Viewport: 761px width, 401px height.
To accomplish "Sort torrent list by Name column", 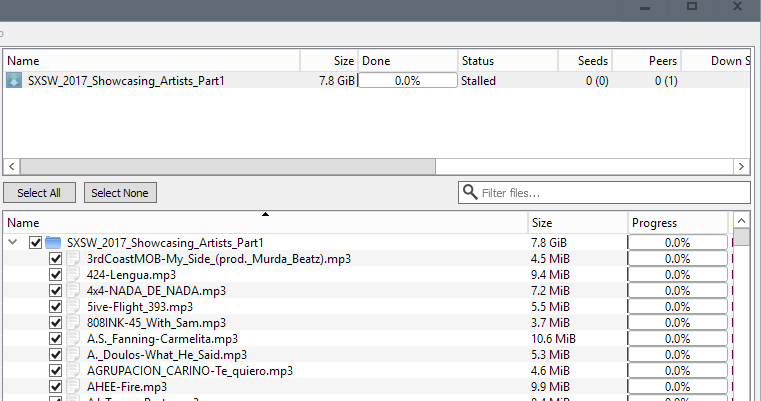I will [152, 61].
